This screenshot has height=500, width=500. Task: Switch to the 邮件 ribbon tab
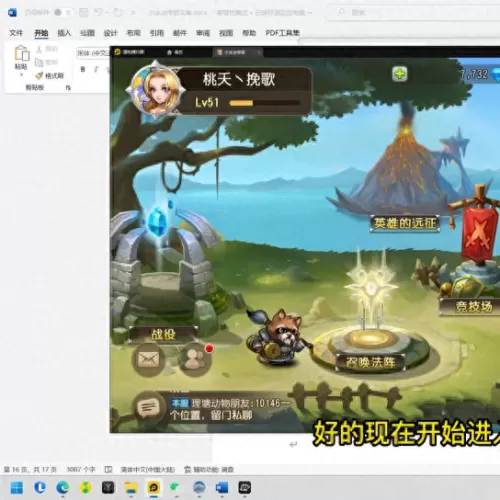coord(180,33)
